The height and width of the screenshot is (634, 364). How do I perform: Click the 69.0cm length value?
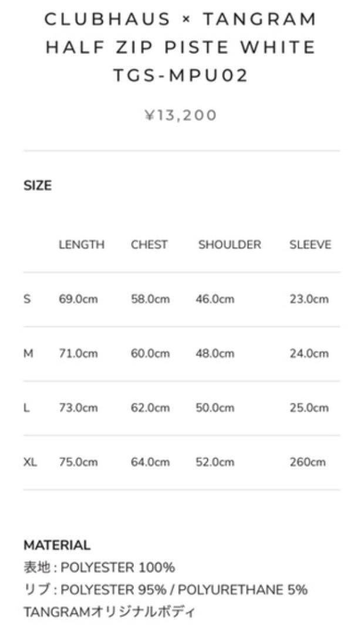pos(79,299)
